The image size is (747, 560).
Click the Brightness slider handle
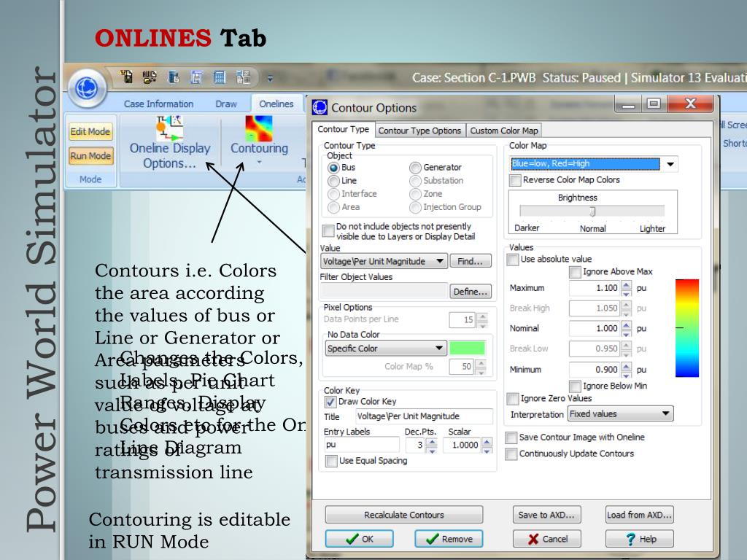click(592, 211)
